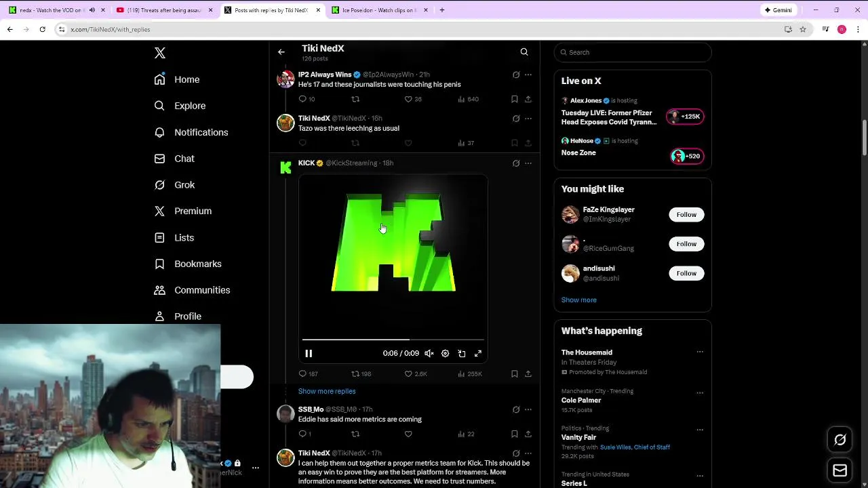868x488 pixels.
Task: Open more options for the Vanity Fair trend
Action: tap(700, 429)
